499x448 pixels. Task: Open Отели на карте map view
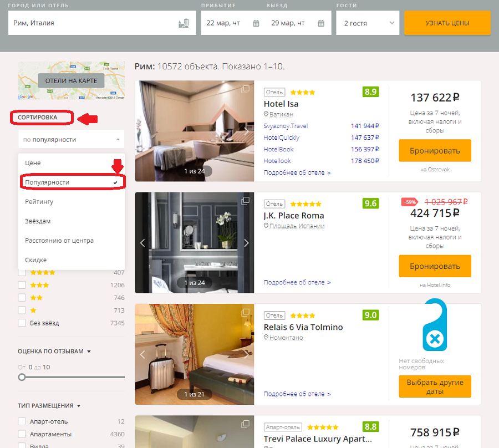[x=72, y=81]
